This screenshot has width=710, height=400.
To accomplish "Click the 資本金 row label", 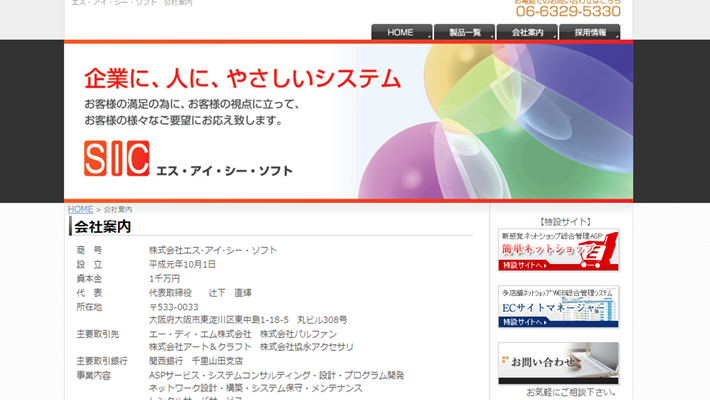I will 89,279.
